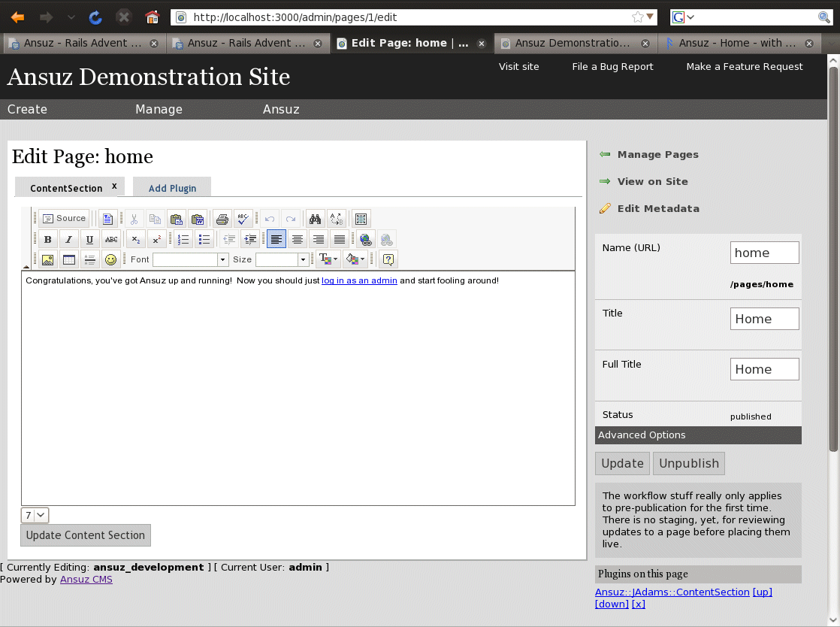This screenshot has height=627, width=840.
Task: Click the Remove Link icon
Action: (386, 239)
